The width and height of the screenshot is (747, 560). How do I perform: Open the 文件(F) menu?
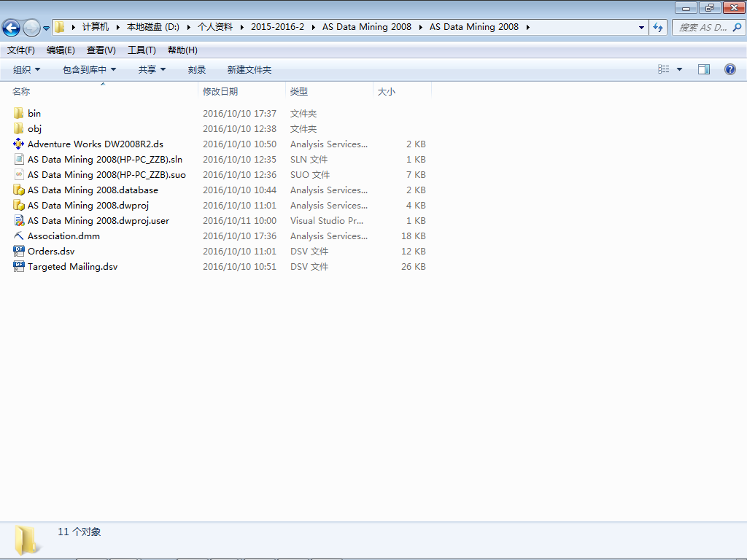point(21,50)
